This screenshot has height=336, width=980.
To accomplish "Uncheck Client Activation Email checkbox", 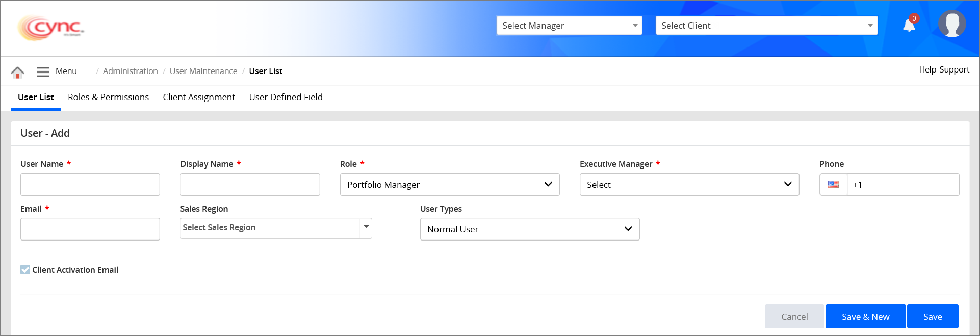I will pos(25,270).
